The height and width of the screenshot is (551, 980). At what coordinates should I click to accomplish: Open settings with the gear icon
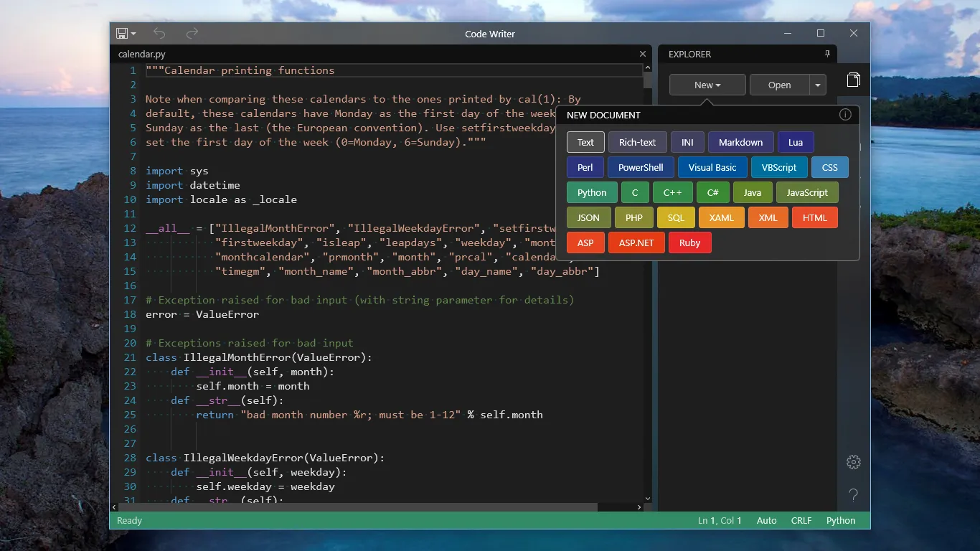pyautogui.click(x=853, y=462)
